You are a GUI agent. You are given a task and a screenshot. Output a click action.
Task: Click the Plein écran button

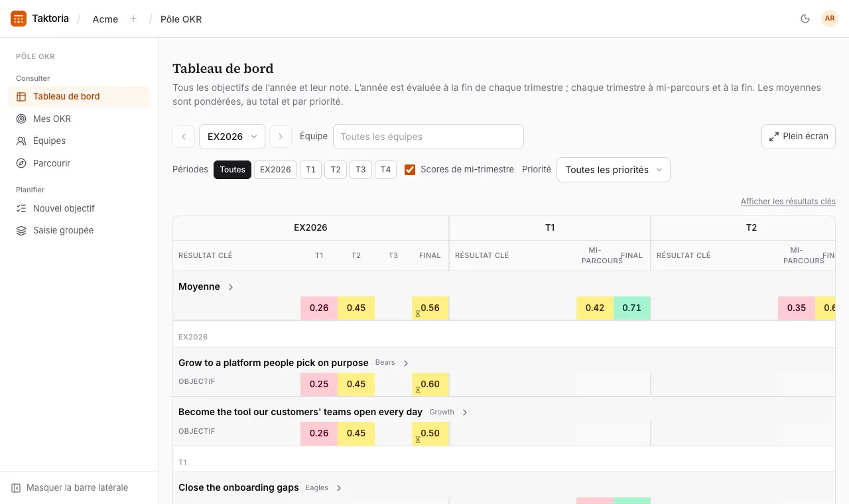click(799, 137)
